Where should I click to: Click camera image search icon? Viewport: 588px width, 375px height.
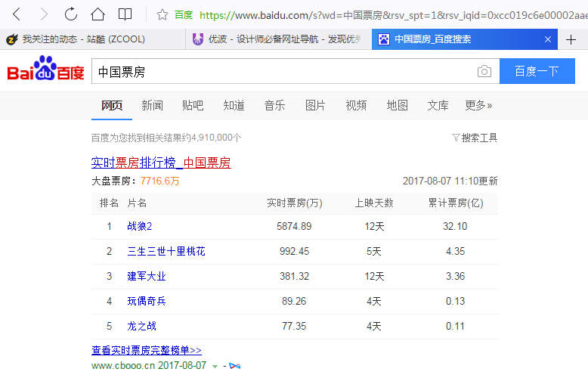pos(484,71)
